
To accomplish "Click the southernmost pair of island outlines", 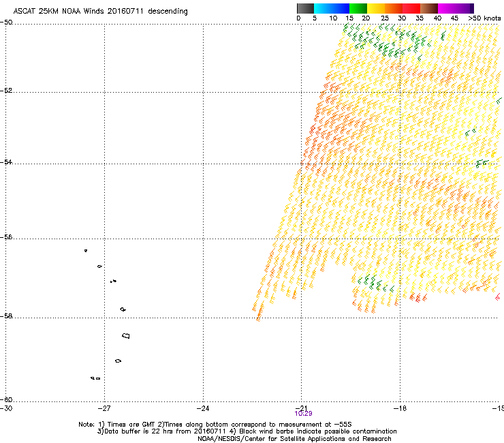I will pos(95,378).
